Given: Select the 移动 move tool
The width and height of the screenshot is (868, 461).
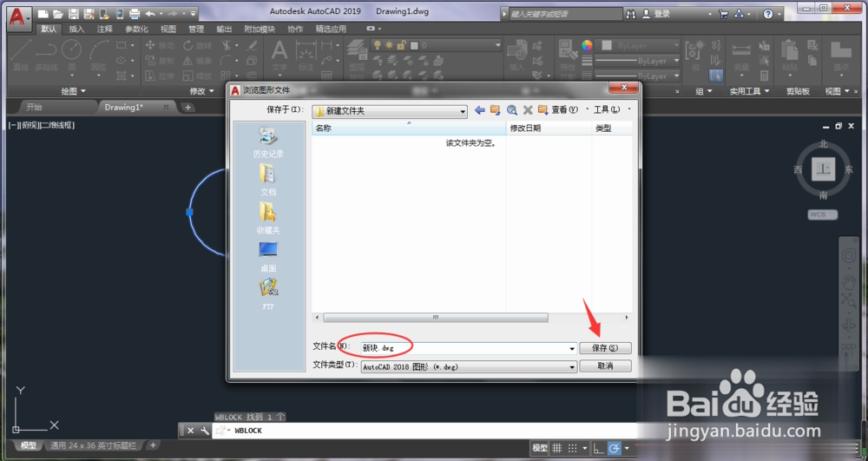Looking at the screenshot, I should pos(160,45).
